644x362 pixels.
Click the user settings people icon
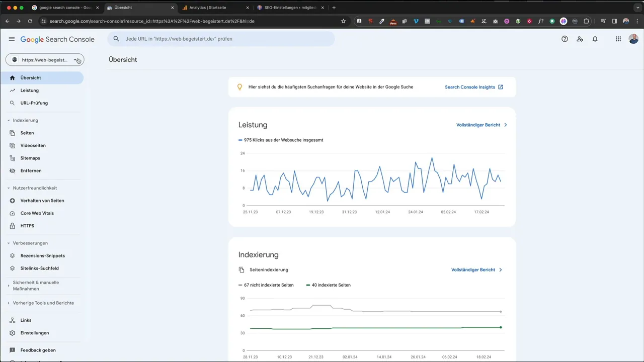pyautogui.click(x=580, y=39)
